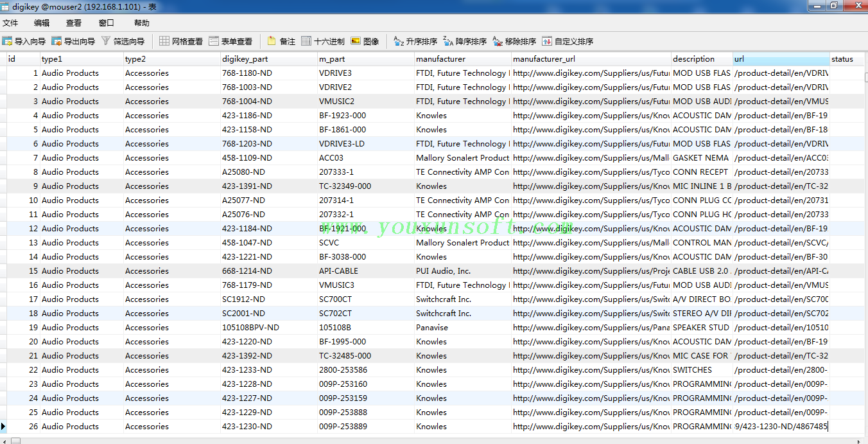Open the 查看 menu
868x444 pixels.
click(74, 22)
